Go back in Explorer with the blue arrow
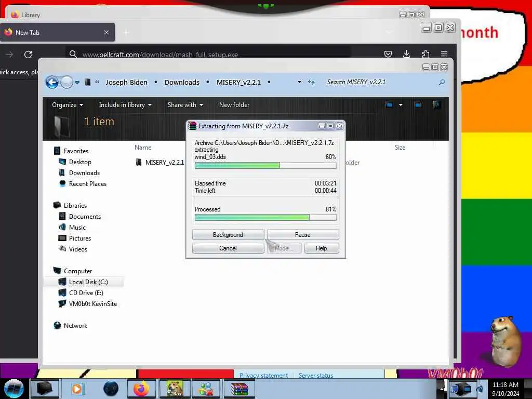The width and height of the screenshot is (532, 399). [x=52, y=82]
